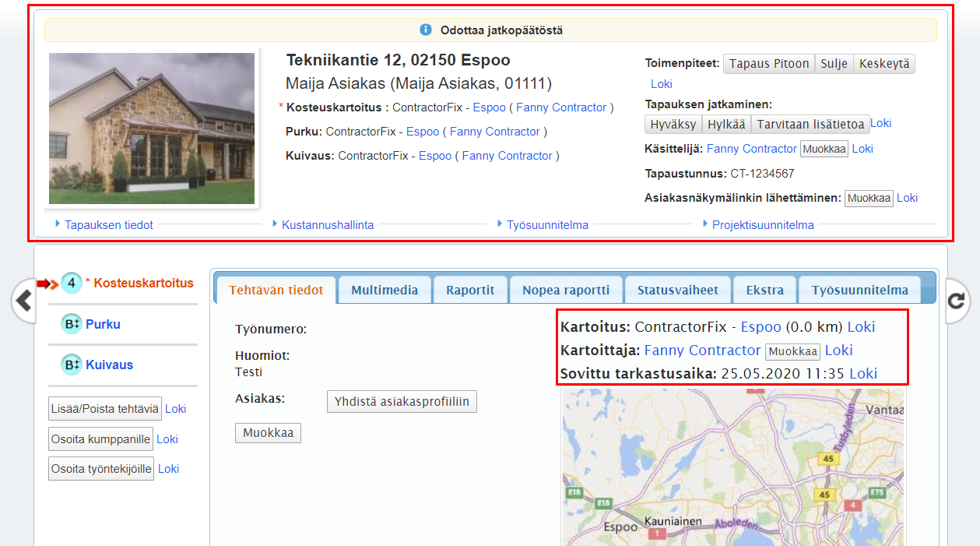Click the left arrow navigation icon
Screen dimensions: 980x546
point(23,300)
